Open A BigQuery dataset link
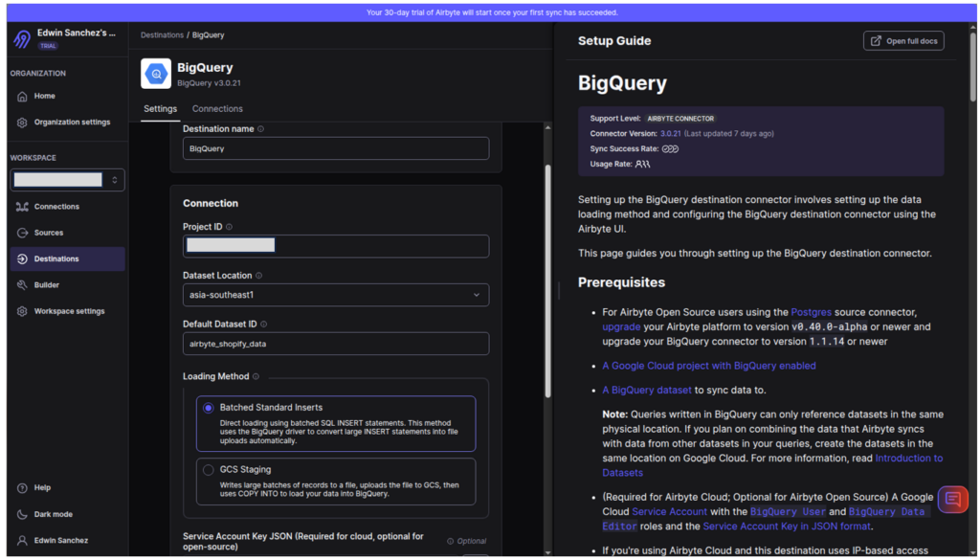 coord(647,390)
